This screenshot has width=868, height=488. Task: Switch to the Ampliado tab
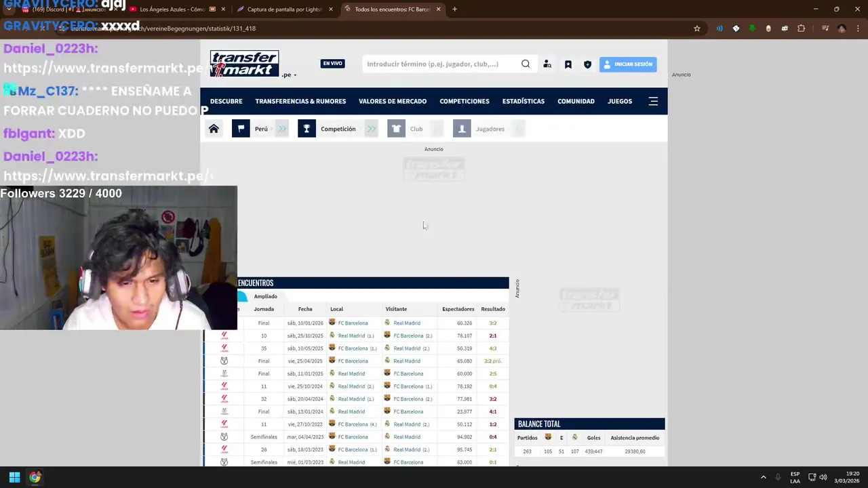pyautogui.click(x=265, y=296)
